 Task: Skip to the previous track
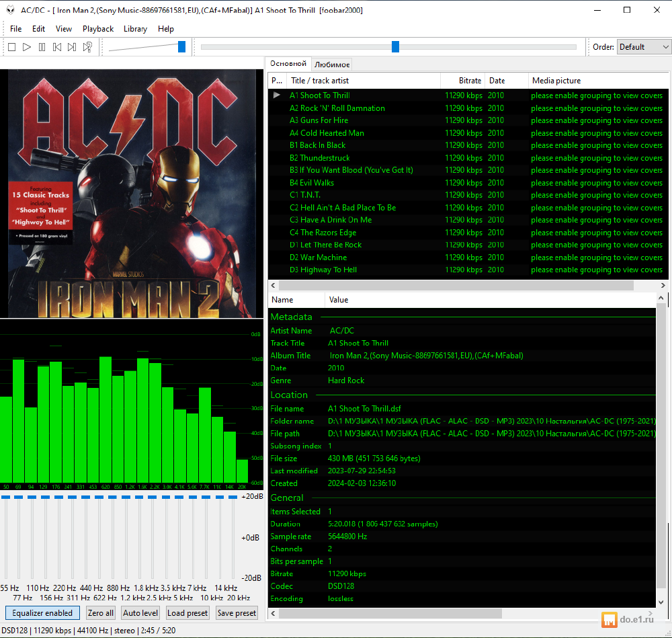point(57,47)
